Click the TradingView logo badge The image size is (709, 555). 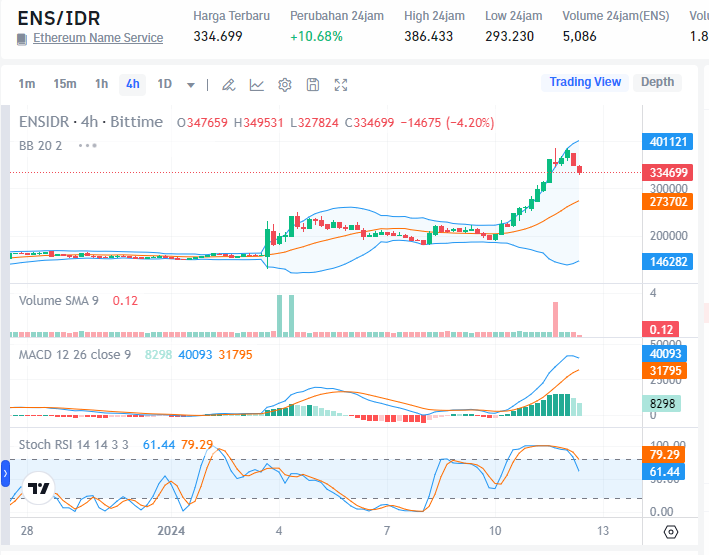pyautogui.click(x=38, y=488)
